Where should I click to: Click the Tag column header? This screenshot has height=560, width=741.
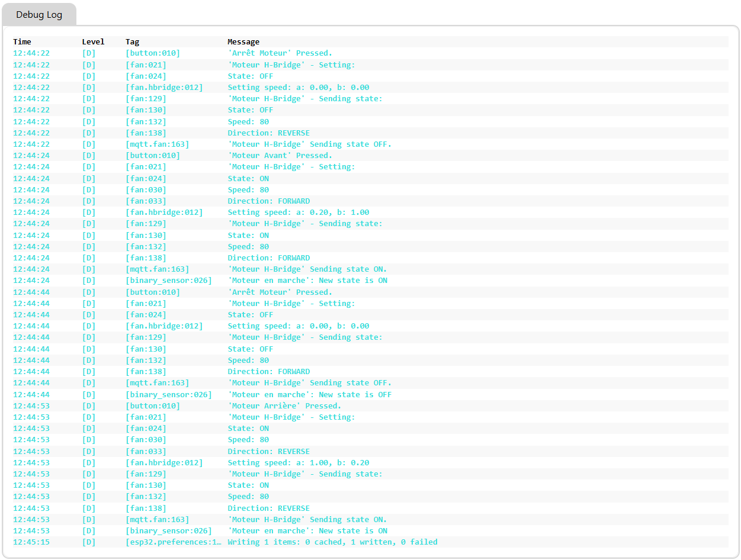click(132, 42)
